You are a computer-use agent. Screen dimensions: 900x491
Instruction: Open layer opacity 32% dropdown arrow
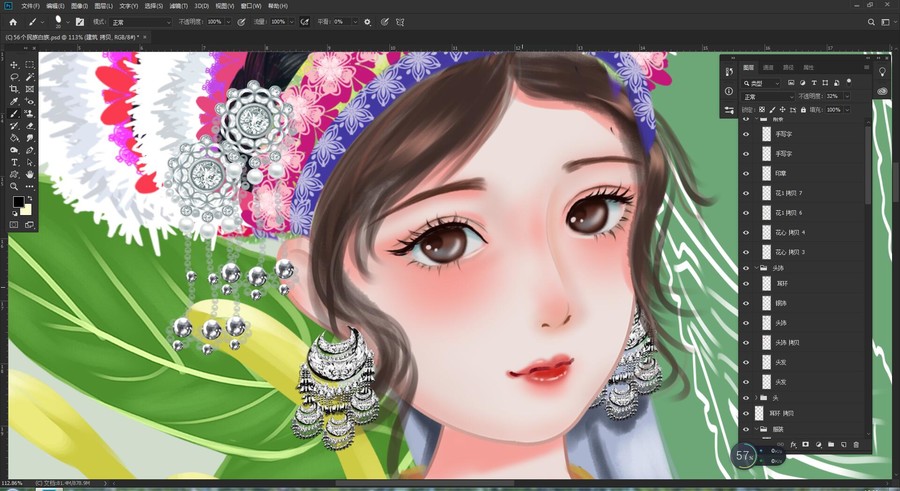tap(847, 96)
